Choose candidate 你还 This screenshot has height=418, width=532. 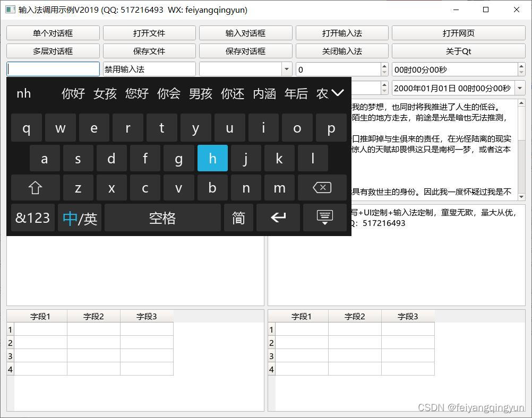tap(233, 93)
